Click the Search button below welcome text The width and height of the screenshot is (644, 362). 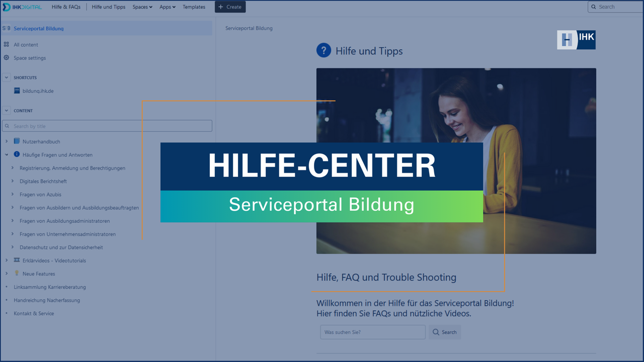[445, 332]
